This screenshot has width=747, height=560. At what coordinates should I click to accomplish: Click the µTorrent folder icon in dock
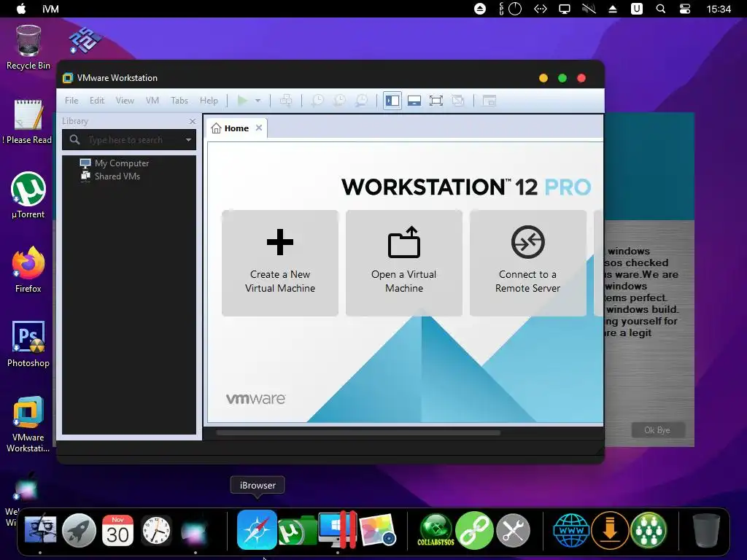coord(297,531)
